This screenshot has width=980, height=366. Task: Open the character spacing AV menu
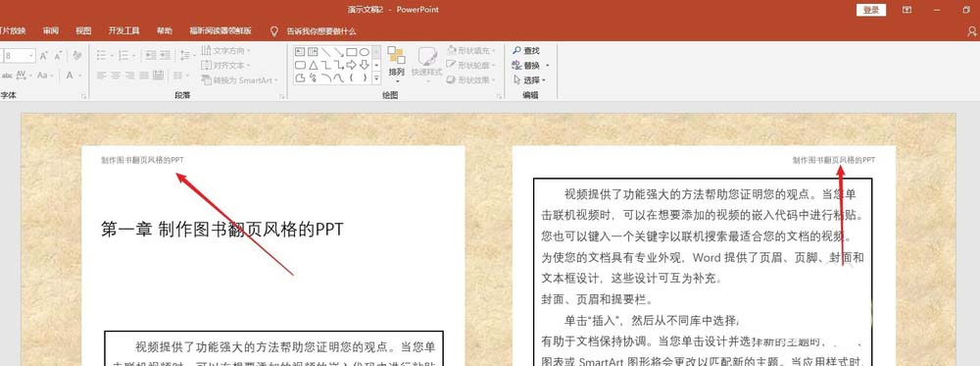(24, 76)
